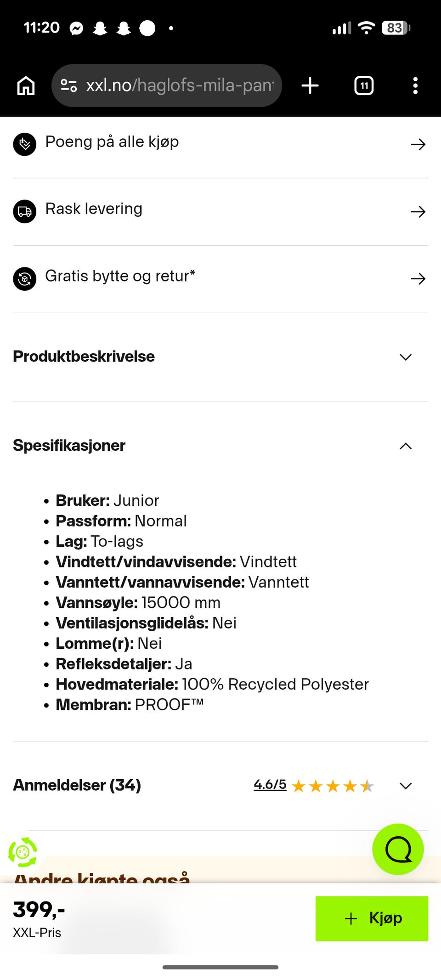Expand the Anmeldelser (34) reviews section

pyautogui.click(x=405, y=786)
